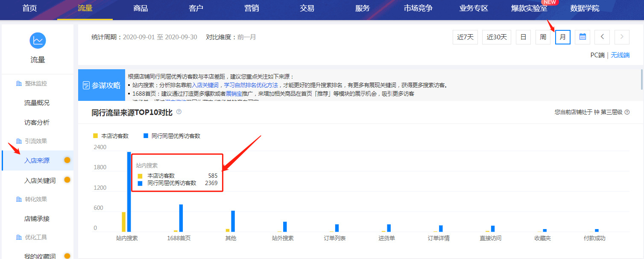Click the blue 站内搜索 bar in chart
Screen dimensions: 644x259
click(x=129, y=191)
